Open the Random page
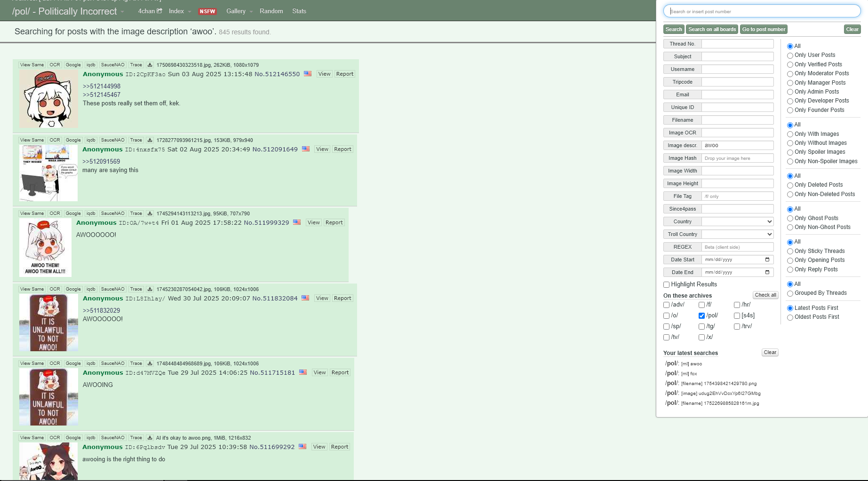 pos(271,11)
